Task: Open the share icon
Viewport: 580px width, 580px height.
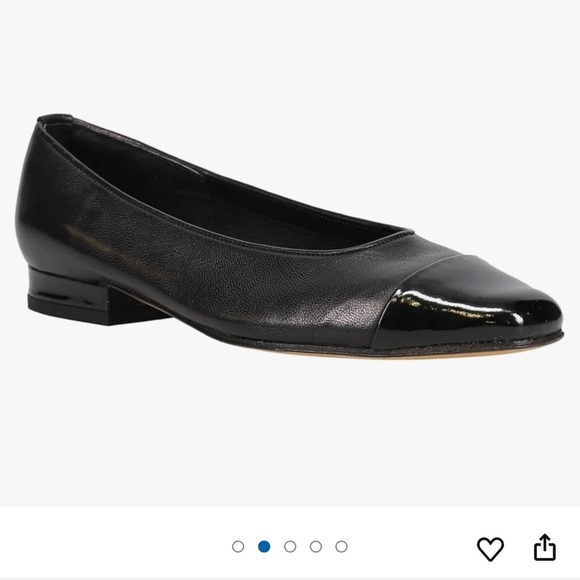Action: (x=545, y=547)
